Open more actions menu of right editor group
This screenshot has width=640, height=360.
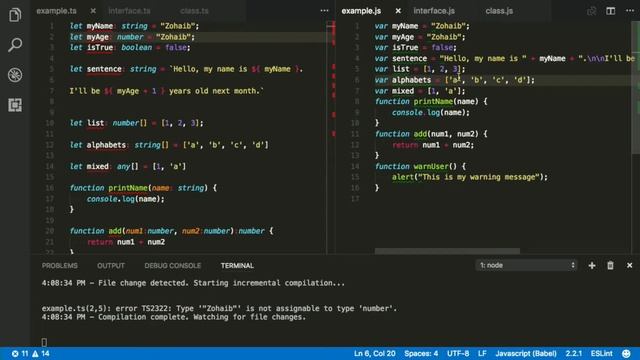point(630,11)
